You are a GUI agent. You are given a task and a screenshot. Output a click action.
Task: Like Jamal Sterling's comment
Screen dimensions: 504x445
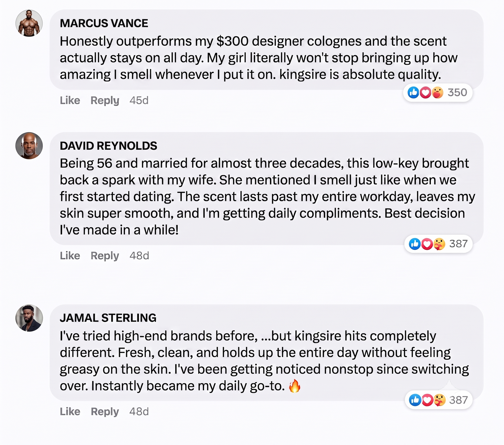click(x=70, y=411)
